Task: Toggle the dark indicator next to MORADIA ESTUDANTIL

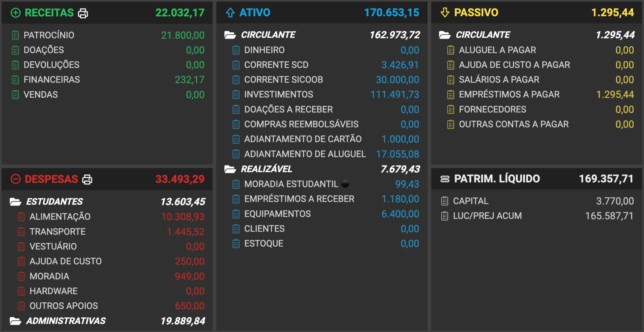Action: (345, 183)
